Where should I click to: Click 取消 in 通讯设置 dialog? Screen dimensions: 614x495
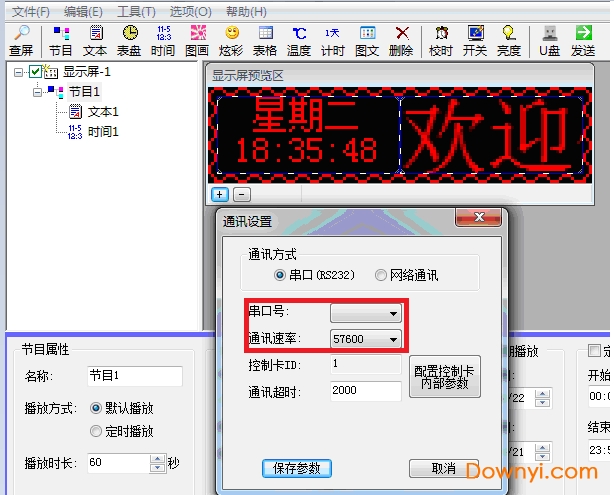click(444, 468)
